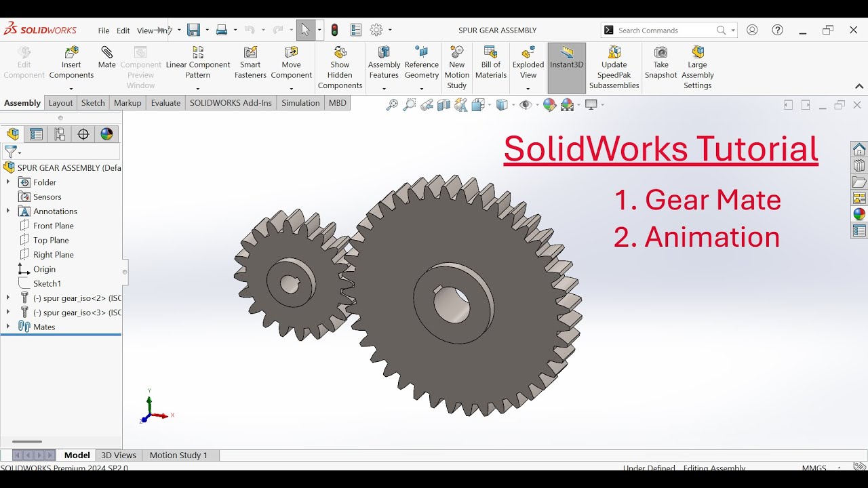868x488 pixels.
Task: Open Appearances color ball task pane
Action: [859, 214]
